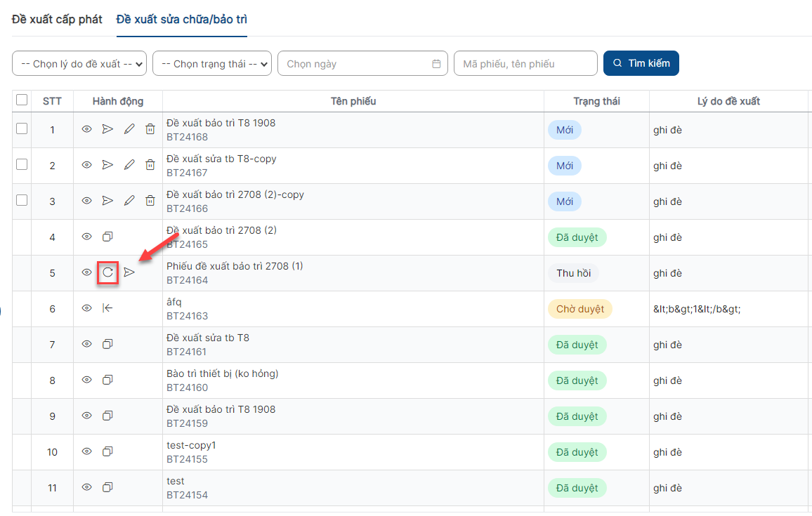The width and height of the screenshot is (812, 516).
Task: View details of BT24160 with the eye icon
Action: 86,379
